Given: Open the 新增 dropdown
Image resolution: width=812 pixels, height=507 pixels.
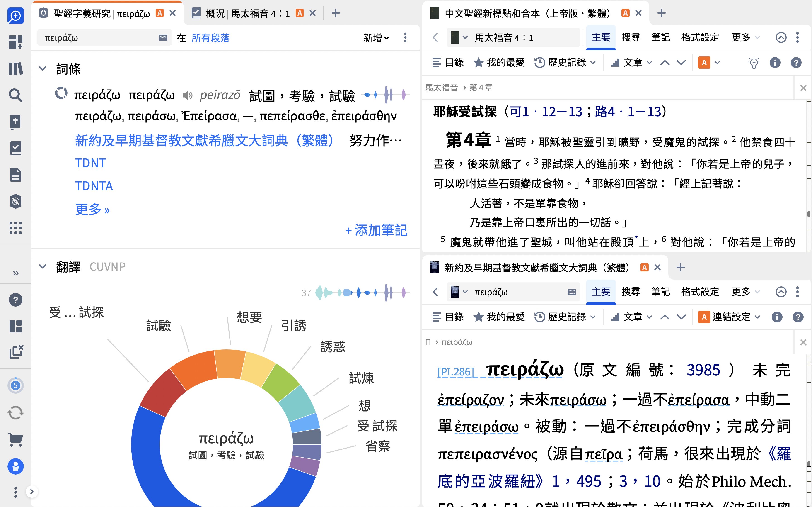Looking at the screenshot, I should click(376, 38).
